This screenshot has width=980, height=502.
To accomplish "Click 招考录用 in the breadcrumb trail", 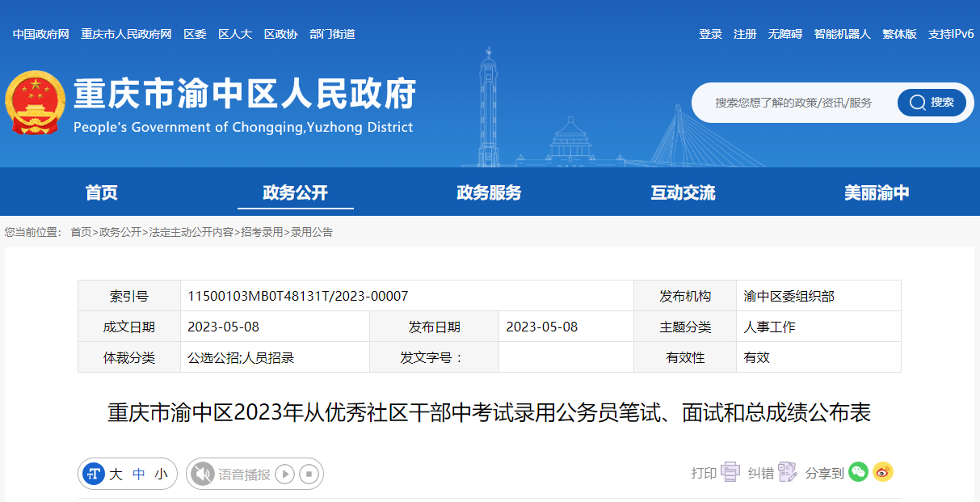I will (x=262, y=232).
